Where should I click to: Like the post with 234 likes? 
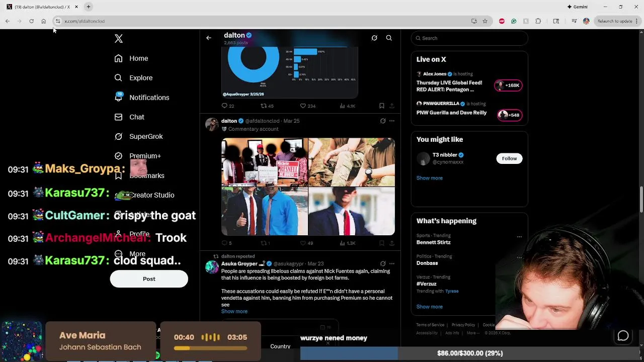308,106
